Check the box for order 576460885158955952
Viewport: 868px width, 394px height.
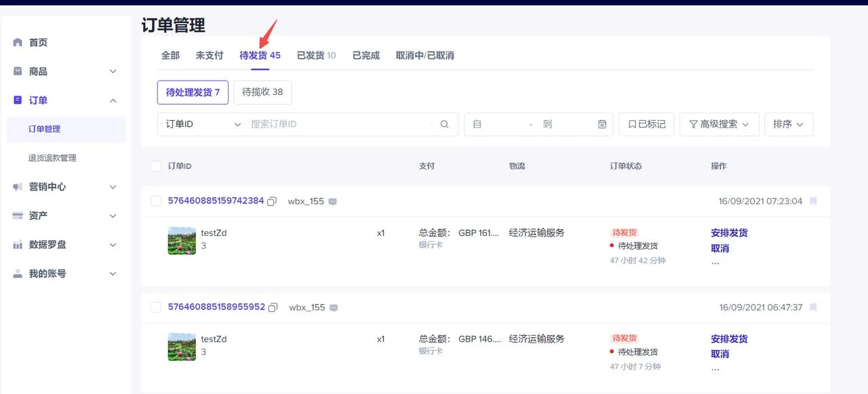click(156, 307)
